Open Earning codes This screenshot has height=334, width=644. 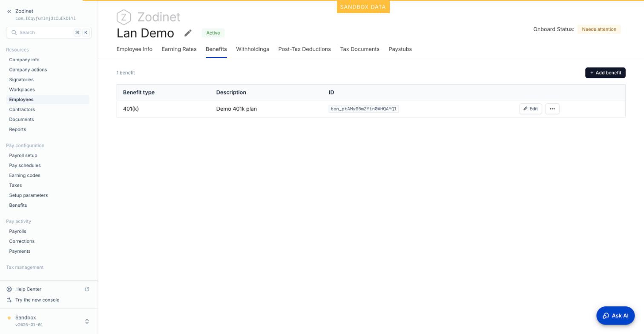pyautogui.click(x=25, y=176)
